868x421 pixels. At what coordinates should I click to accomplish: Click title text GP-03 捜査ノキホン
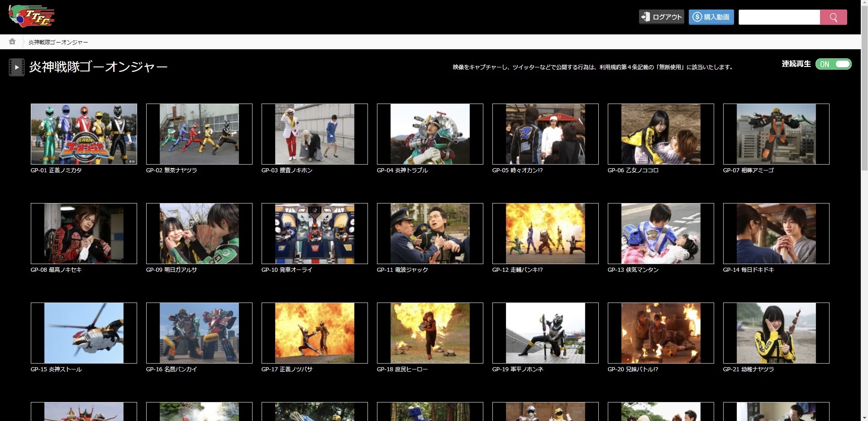(287, 170)
